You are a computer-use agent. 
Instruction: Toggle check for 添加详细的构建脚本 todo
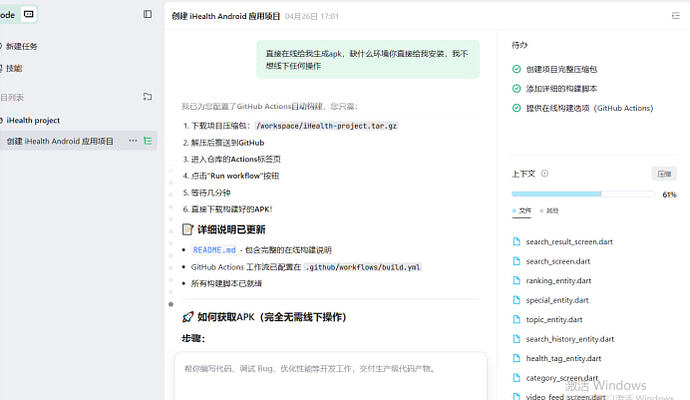517,88
